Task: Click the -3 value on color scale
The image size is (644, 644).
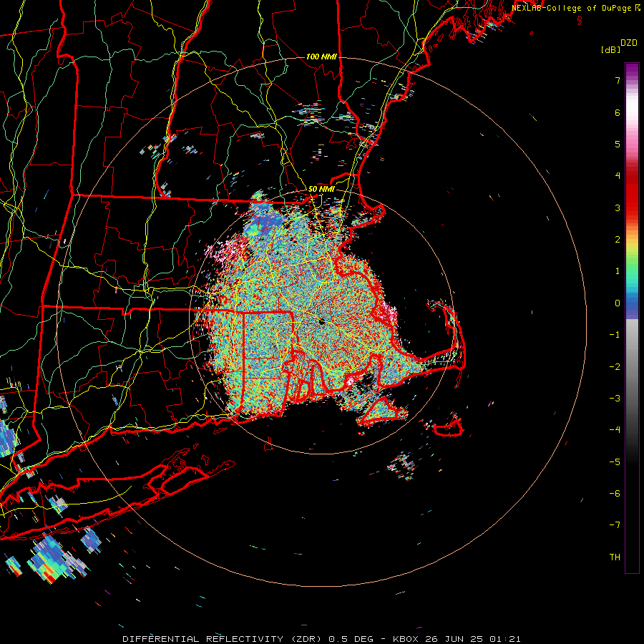Action: click(615, 399)
